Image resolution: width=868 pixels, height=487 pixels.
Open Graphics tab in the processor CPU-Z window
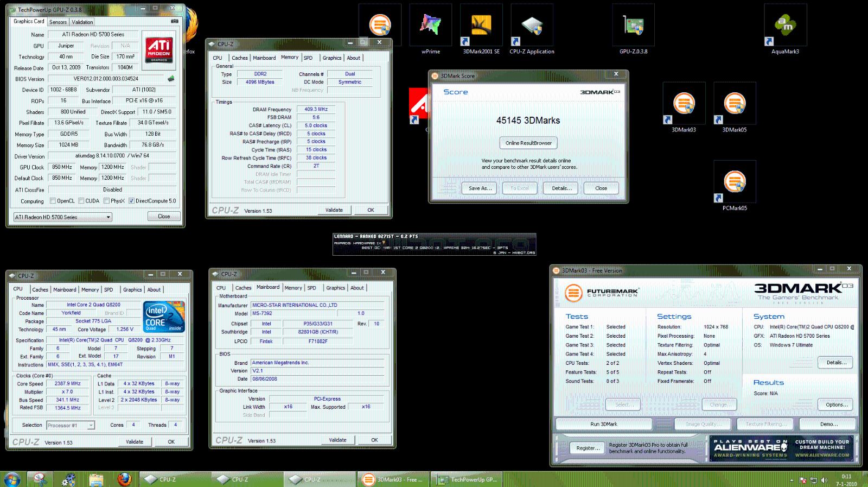coord(132,289)
